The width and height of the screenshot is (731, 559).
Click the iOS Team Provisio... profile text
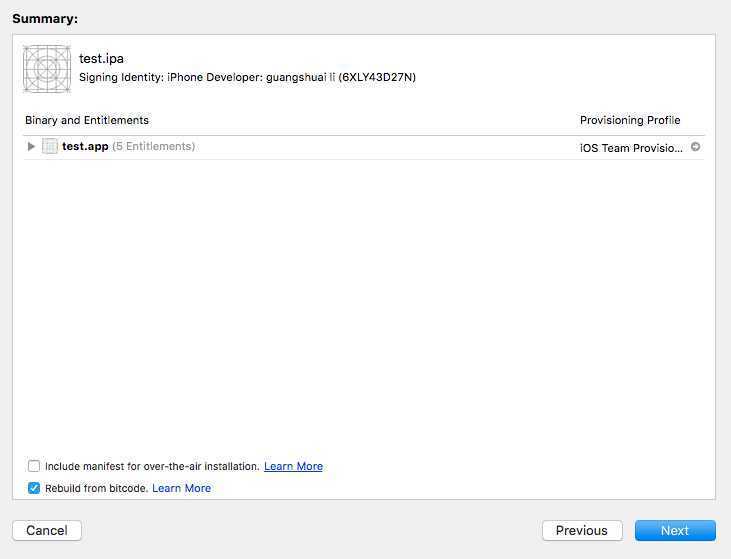click(631, 148)
